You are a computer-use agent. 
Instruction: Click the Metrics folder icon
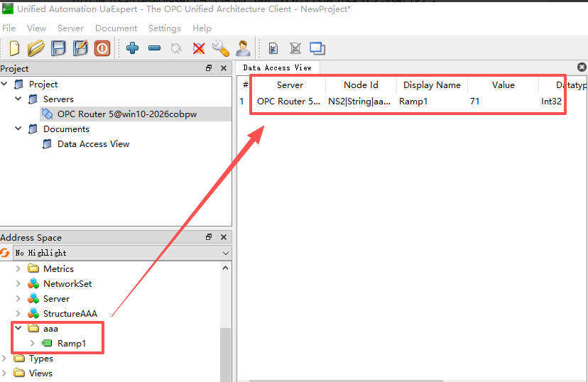(x=33, y=269)
